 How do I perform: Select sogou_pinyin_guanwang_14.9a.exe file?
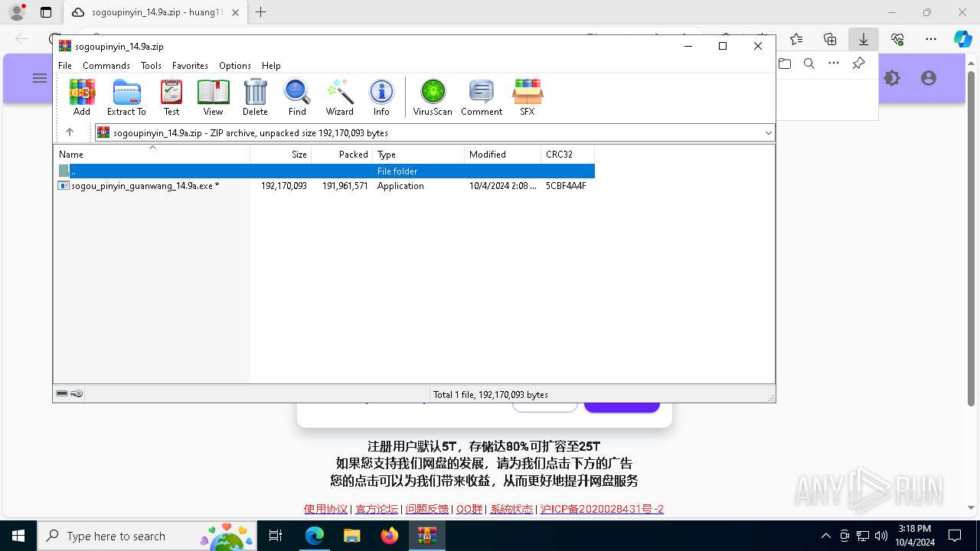pos(325,186)
